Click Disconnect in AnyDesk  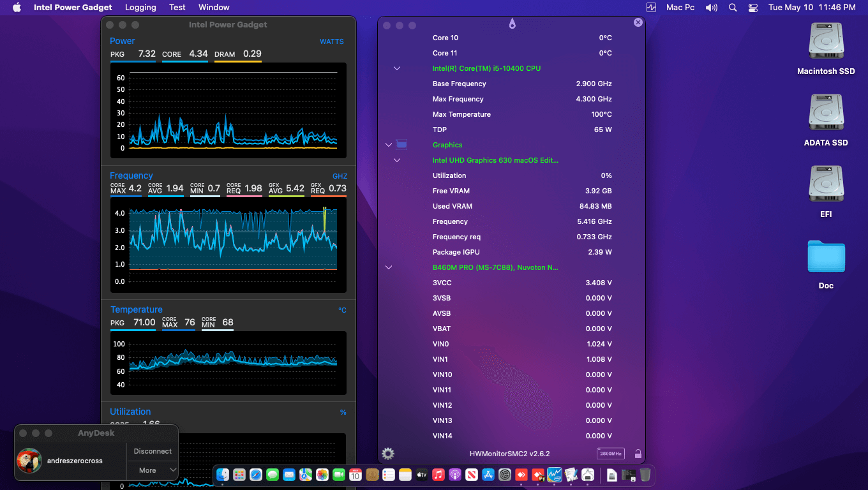click(152, 451)
